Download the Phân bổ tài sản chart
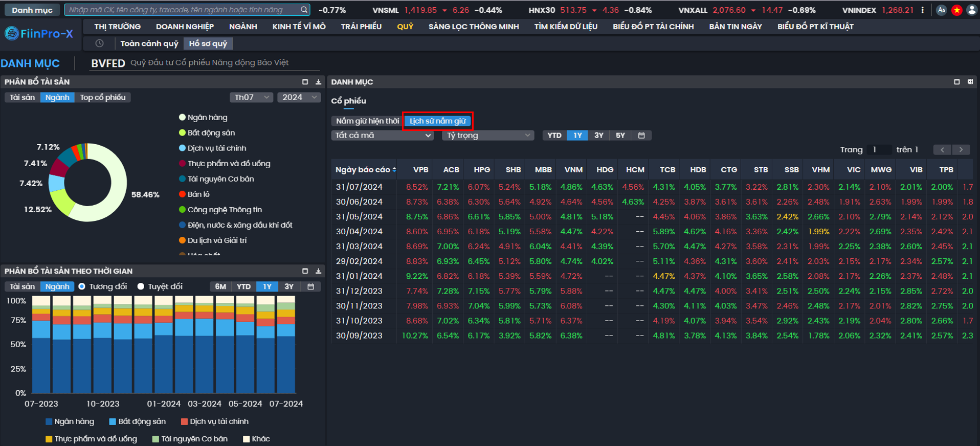 [318, 82]
